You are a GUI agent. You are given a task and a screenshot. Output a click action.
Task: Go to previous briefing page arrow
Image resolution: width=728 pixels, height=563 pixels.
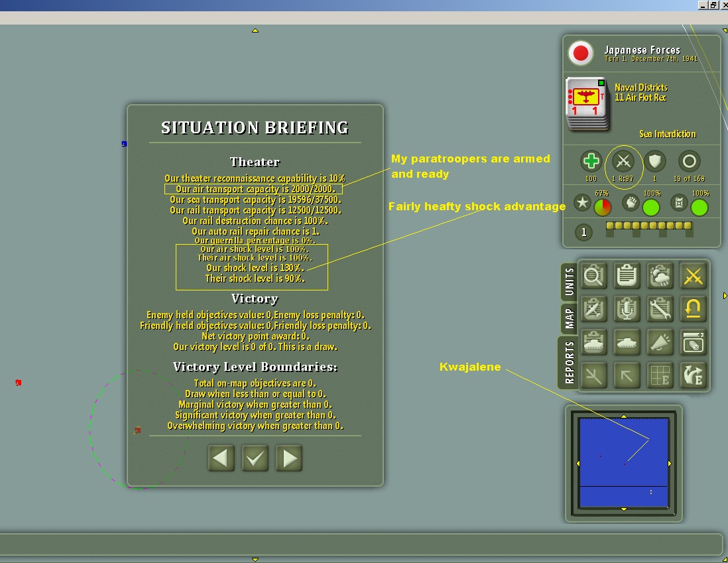point(221,458)
